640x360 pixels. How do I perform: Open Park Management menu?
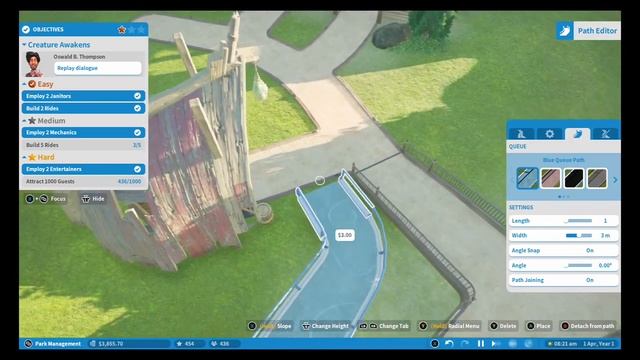pos(53,344)
